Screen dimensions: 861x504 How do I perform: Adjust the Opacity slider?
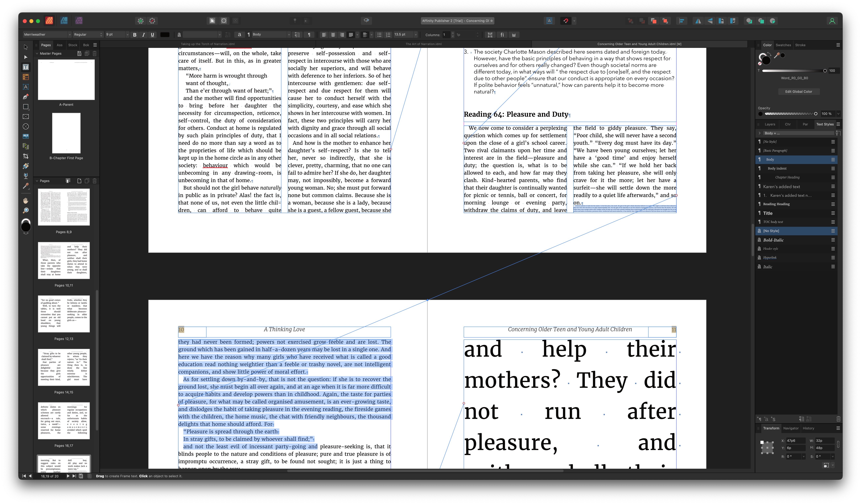click(x=791, y=114)
